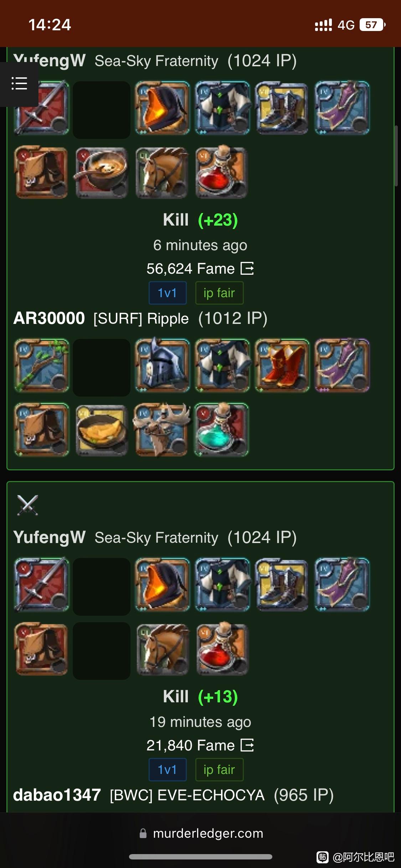Select the orange hood icon in first kill
Image resolution: width=401 pixels, height=868 pixels.
[x=162, y=108]
